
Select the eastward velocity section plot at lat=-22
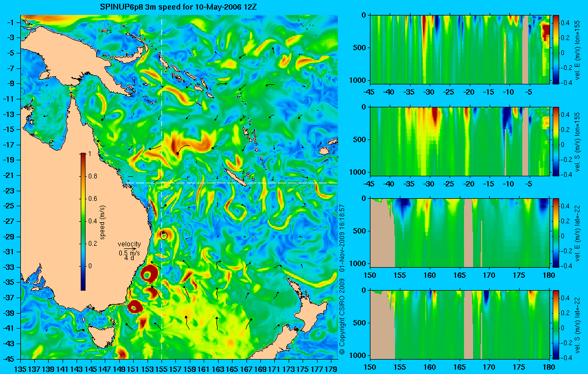click(460, 233)
